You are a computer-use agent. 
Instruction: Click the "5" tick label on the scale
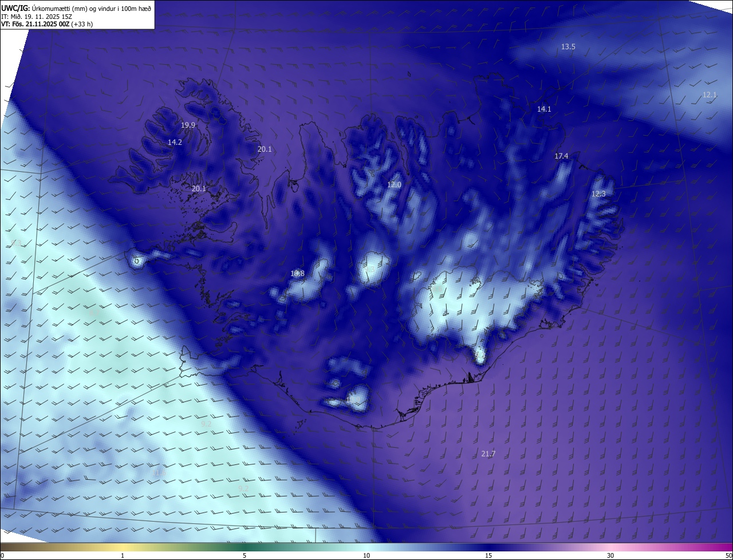245,555
